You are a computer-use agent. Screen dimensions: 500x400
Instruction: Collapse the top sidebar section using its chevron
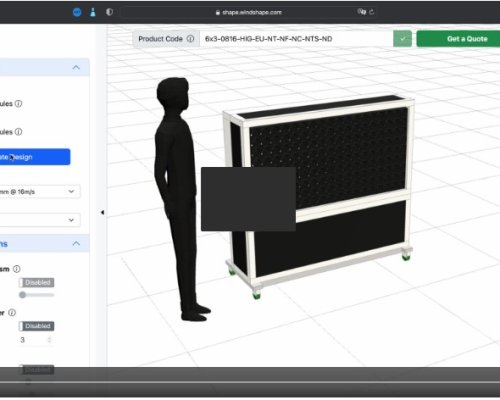(x=76, y=67)
